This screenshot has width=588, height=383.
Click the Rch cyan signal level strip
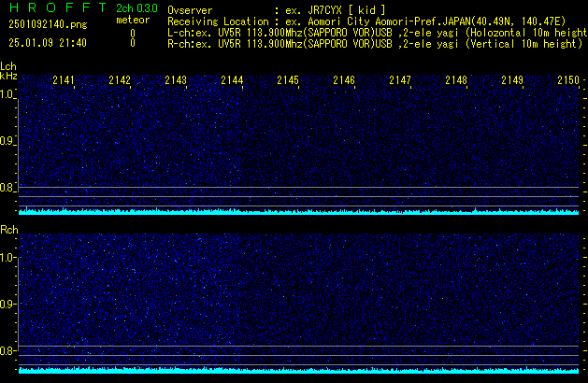(298, 370)
